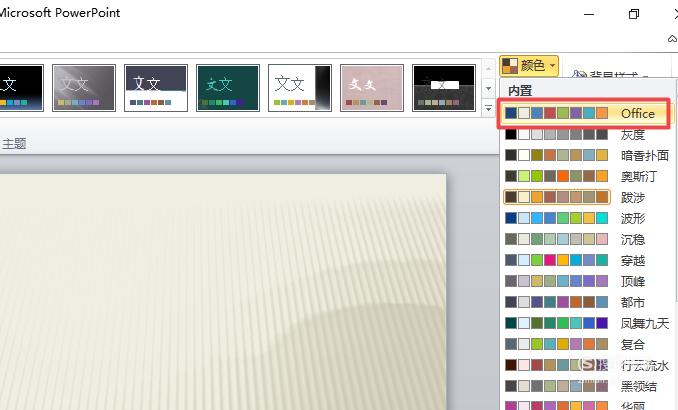Apply the 穿越 color scheme
The height and width of the screenshot is (410, 678).
click(x=586, y=260)
